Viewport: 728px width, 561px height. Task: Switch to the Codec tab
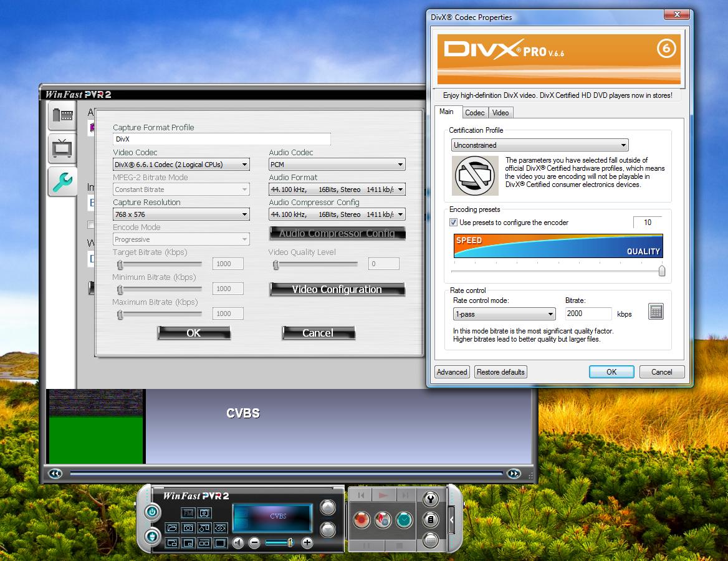click(474, 113)
